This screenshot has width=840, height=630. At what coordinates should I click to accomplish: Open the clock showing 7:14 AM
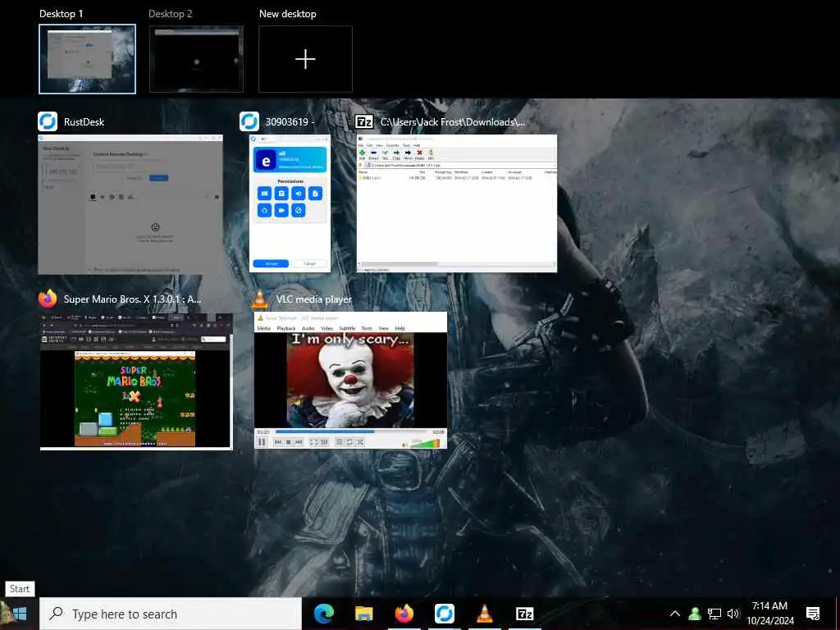coord(769,614)
